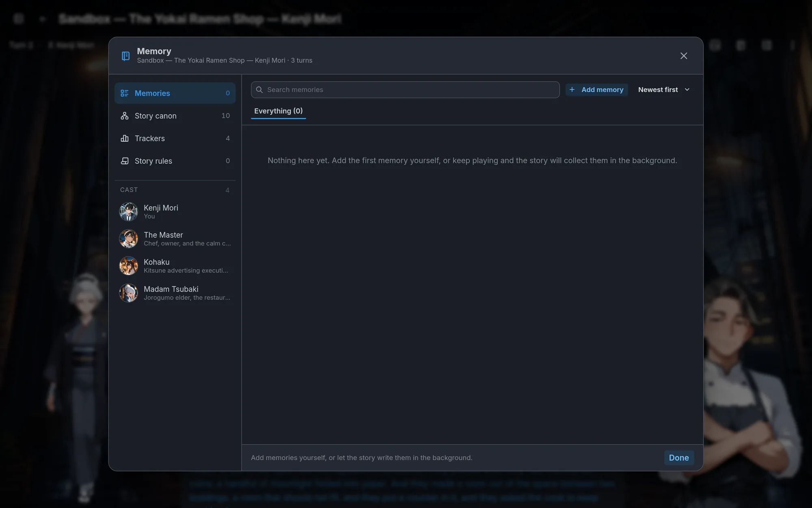Image resolution: width=812 pixels, height=508 pixels.
Task: Switch to the Everything (0) tab
Action: click(x=279, y=111)
